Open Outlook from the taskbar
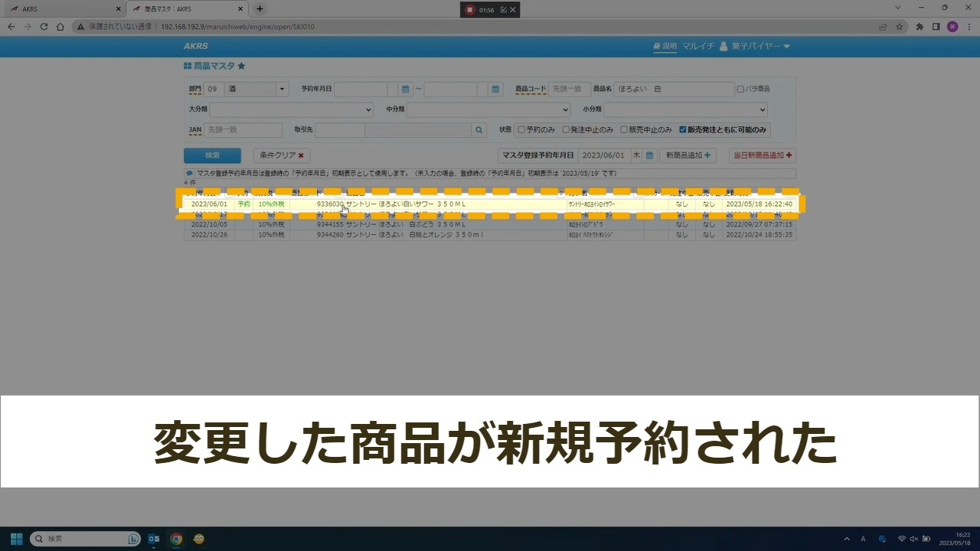This screenshot has height=551, width=980. tap(154, 539)
